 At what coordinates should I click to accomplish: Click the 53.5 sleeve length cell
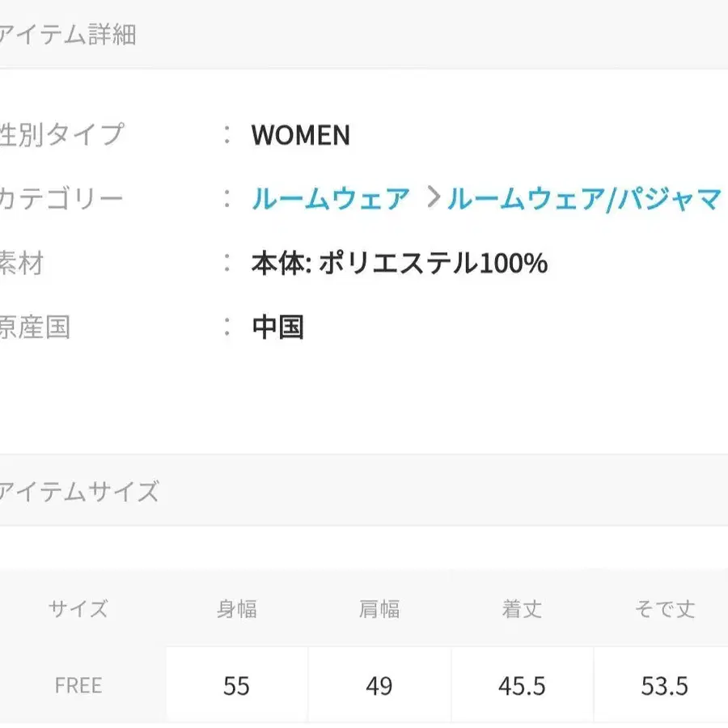[x=663, y=684]
